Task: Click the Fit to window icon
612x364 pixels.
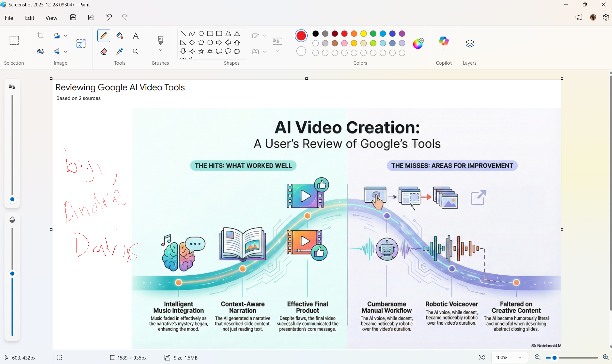Action: pyautogui.click(x=482, y=358)
